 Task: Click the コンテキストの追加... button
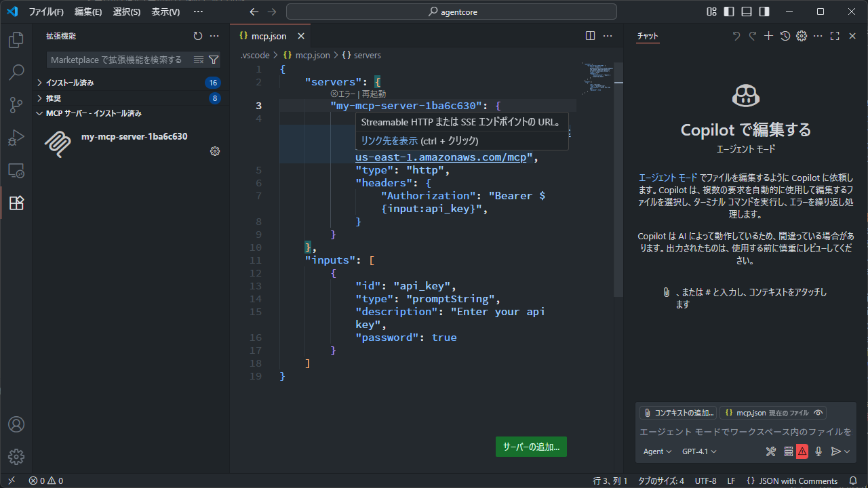(x=677, y=413)
